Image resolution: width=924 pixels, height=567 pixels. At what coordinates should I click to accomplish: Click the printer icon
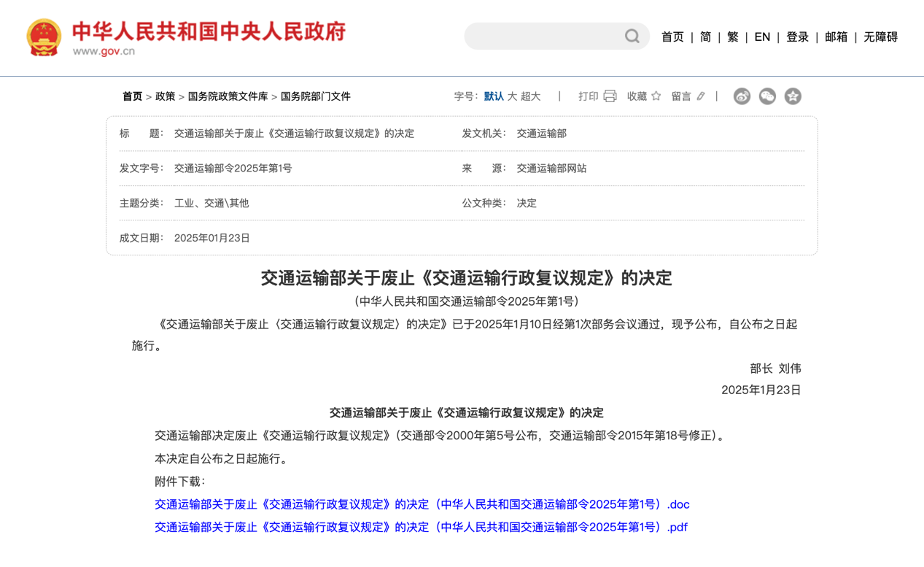tap(610, 96)
